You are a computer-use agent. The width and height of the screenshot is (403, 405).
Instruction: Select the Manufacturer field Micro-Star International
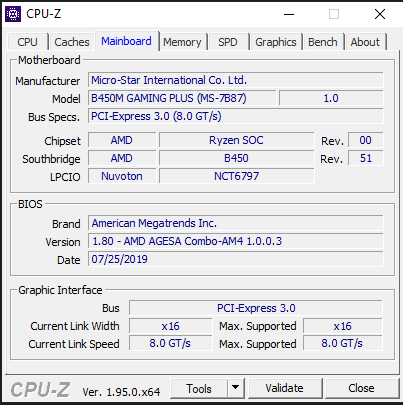tap(236, 80)
